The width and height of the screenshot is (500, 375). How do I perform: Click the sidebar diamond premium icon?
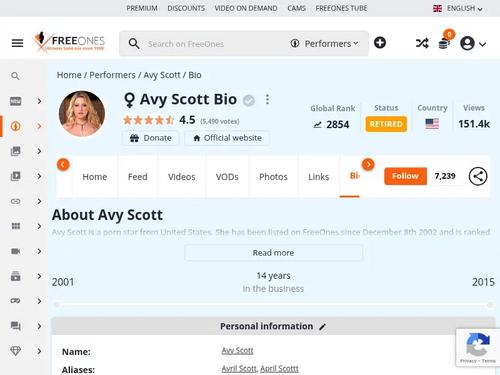[15, 351]
